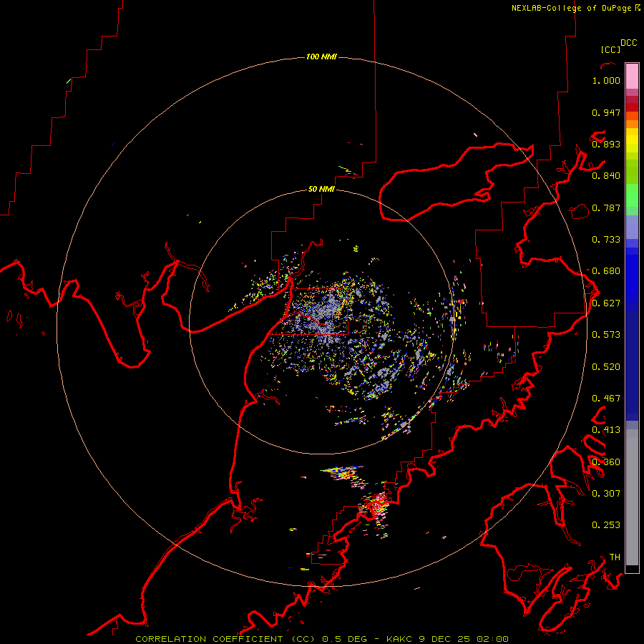Viewport: 644px width, 644px height.
Task: Pick the pink band of the color bar
Action: point(632,77)
